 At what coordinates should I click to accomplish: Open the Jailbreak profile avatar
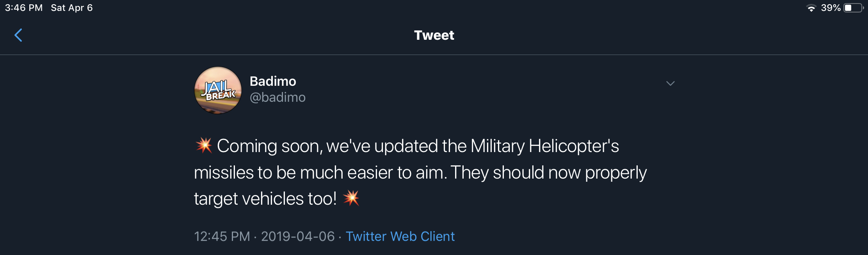coord(218,90)
